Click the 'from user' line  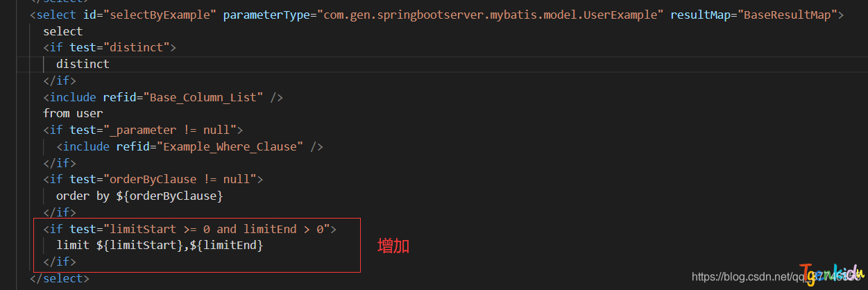[x=73, y=113]
